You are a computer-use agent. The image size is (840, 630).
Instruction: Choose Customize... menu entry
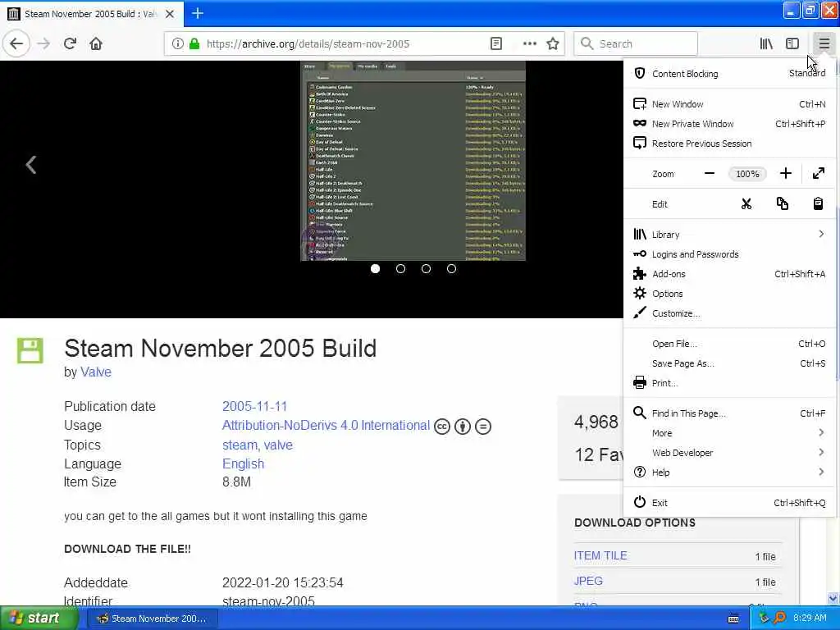pyautogui.click(x=729, y=313)
